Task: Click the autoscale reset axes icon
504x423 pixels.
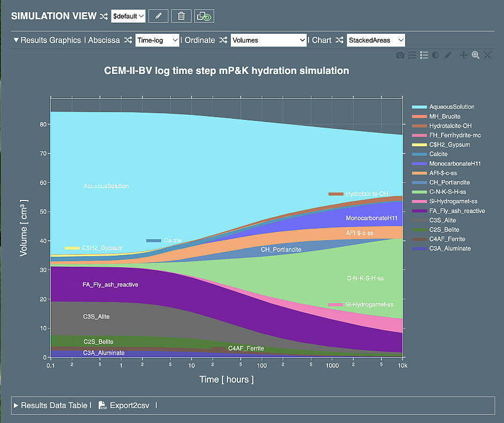Action: click(x=487, y=55)
